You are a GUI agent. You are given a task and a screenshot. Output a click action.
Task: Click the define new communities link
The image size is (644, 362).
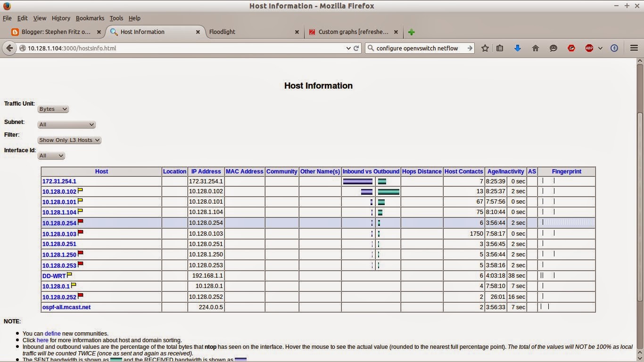pos(52,333)
